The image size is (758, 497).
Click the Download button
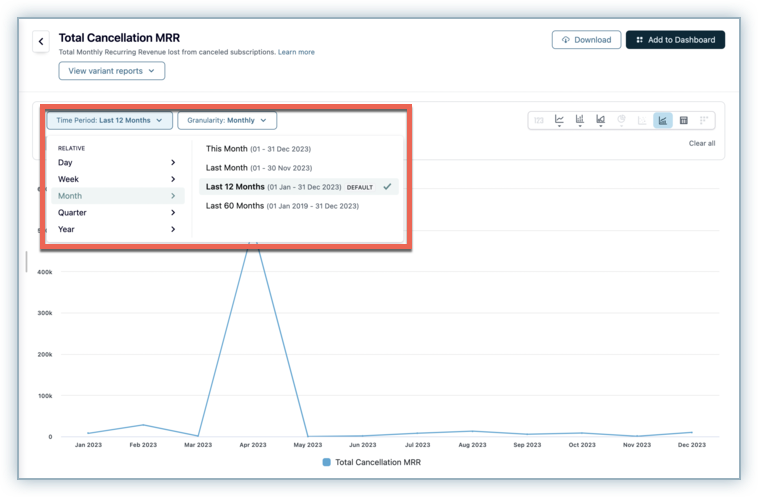[586, 40]
